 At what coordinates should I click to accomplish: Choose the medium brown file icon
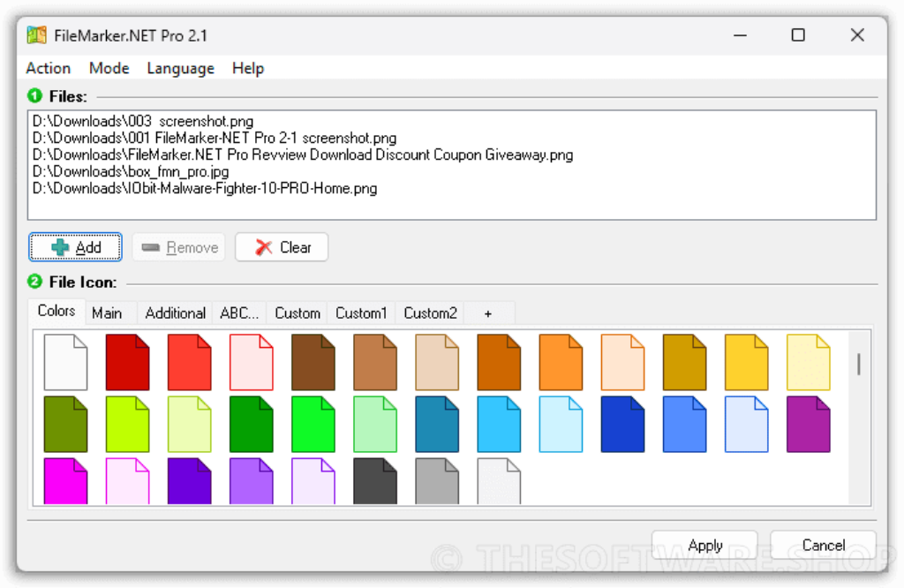375,363
